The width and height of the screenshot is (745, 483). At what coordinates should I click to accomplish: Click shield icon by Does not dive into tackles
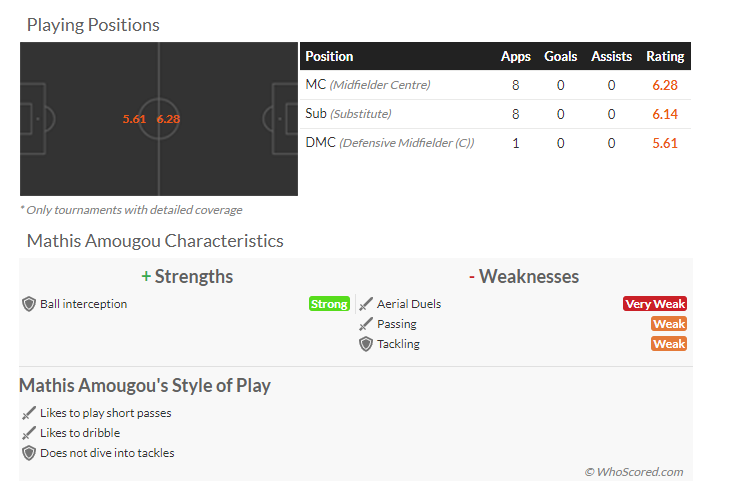[x=29, y=453]
